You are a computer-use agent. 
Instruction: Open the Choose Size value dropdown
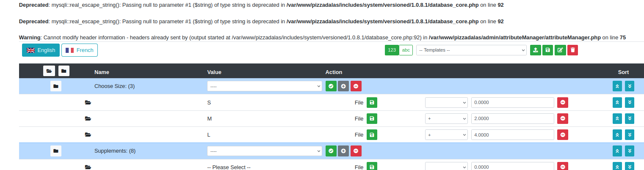[x=265, y=86]
